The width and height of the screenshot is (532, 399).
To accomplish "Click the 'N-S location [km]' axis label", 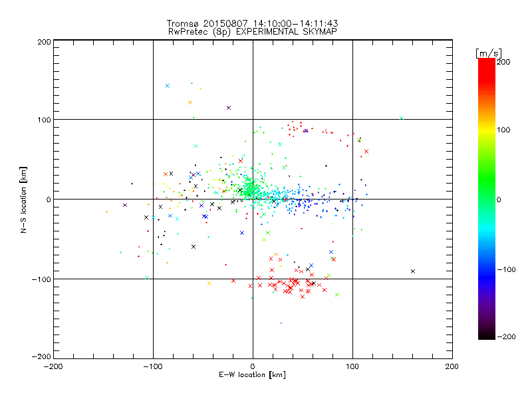I will tap(23, 199).
